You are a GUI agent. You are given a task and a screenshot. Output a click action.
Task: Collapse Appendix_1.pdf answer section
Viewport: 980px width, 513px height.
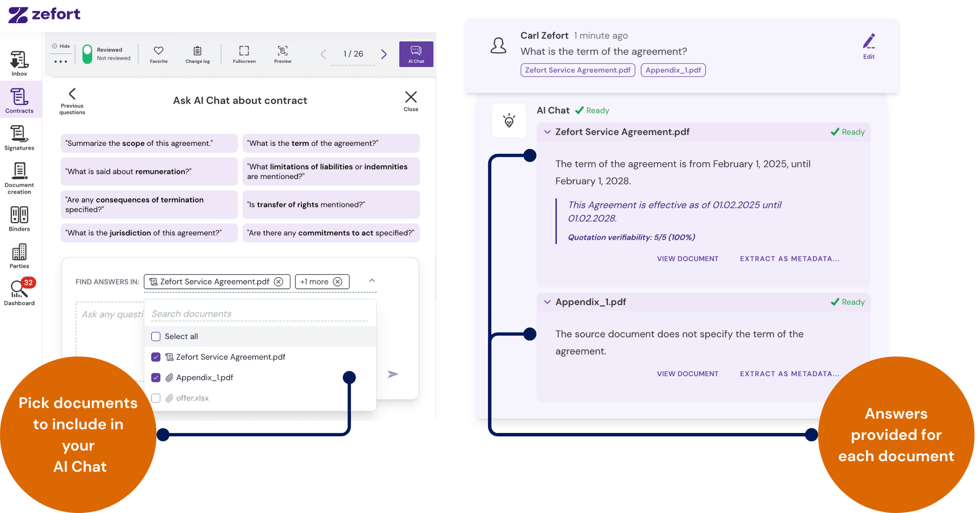pos(548,302)
